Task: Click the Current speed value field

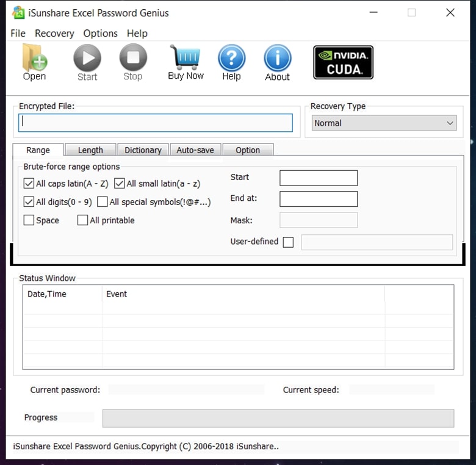Action: tap(392, 390)
